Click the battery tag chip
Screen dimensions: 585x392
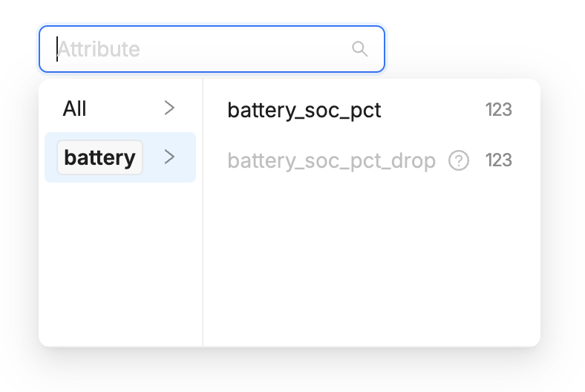pyautogui.click(x=99, y=157)
